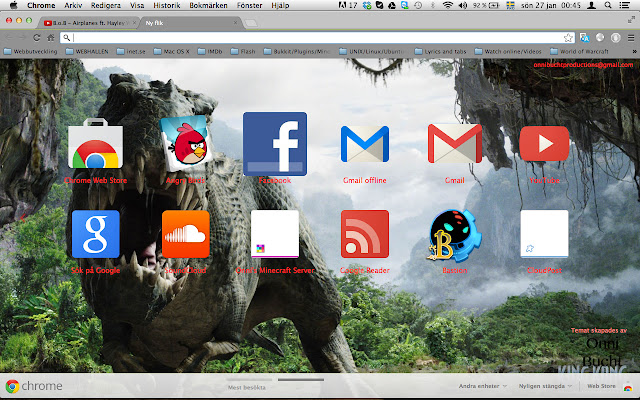640x400 pixels.
Task: Open the Apple menu
Action: pyautogui.click(x=13, y=5)
